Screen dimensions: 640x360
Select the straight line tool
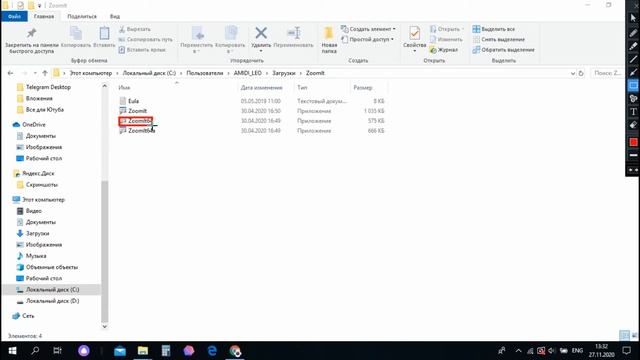pos(633,60)
